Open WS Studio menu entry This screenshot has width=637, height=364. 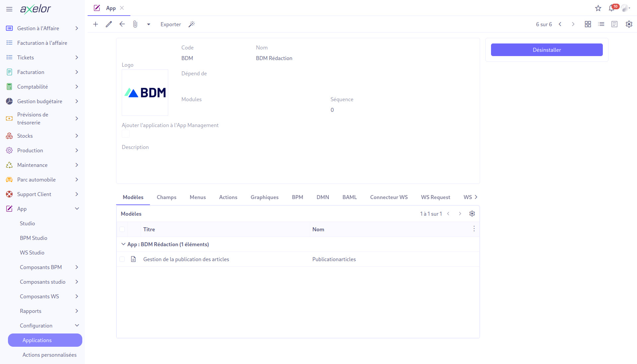tap(32, 253)
